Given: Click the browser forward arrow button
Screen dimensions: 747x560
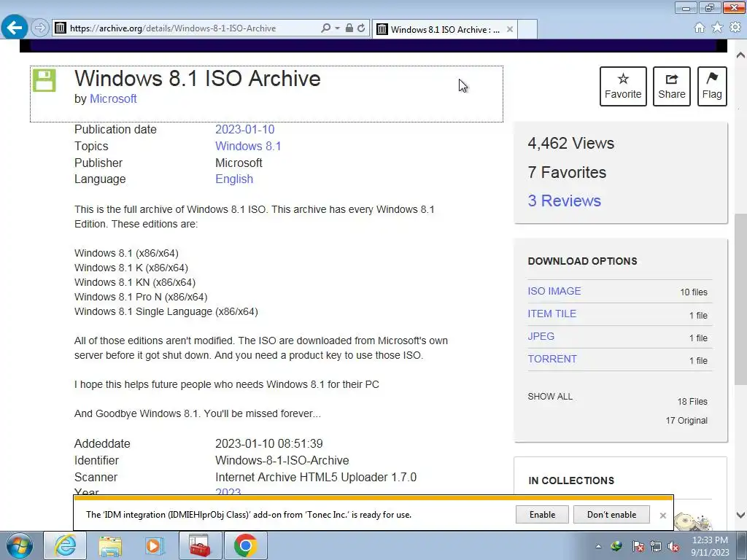Looking at the screenshot, I should 40,28.
